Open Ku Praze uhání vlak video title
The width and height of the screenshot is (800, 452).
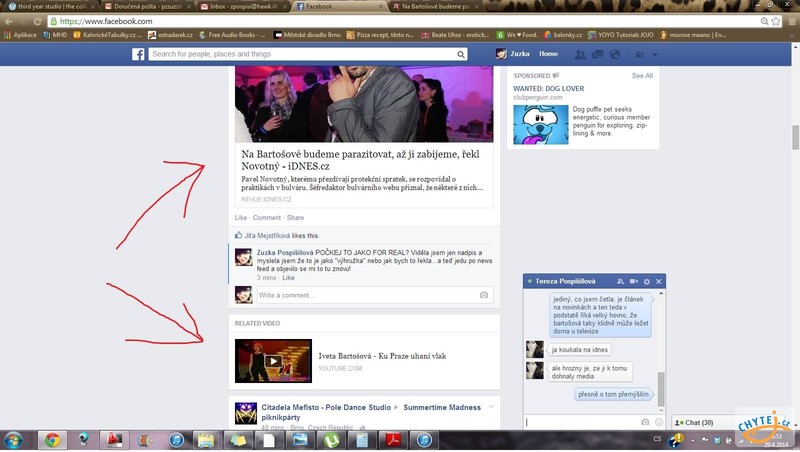[383, 356]
